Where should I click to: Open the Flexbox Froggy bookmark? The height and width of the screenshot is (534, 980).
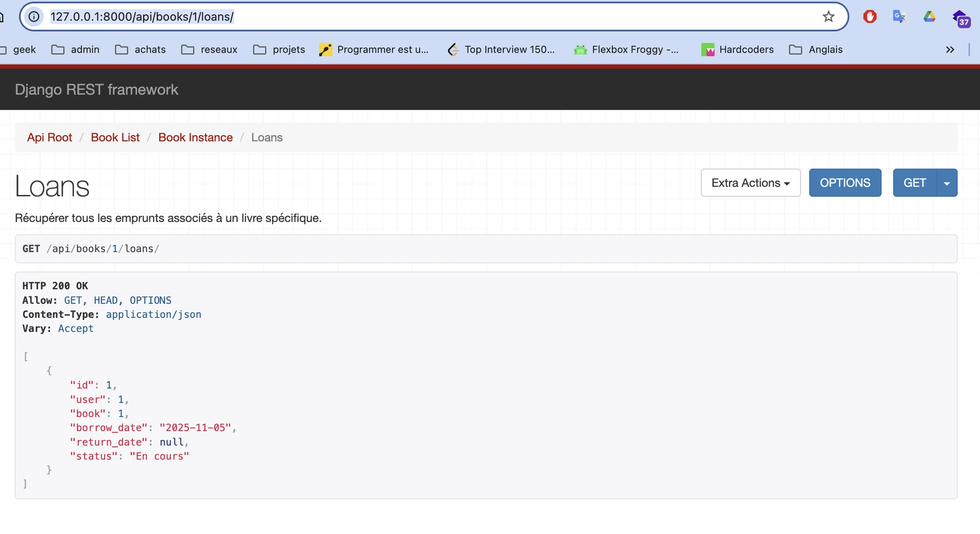click(x=626, y=49)
